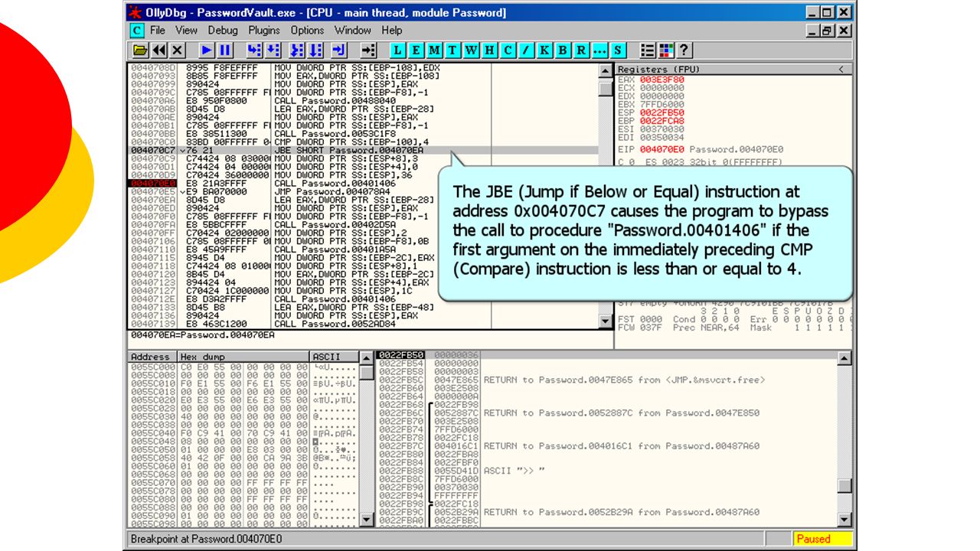The width and height of the screenshot is (980, 551).
Task: Click the Hex dump column header
Action: tap(243, 357)
